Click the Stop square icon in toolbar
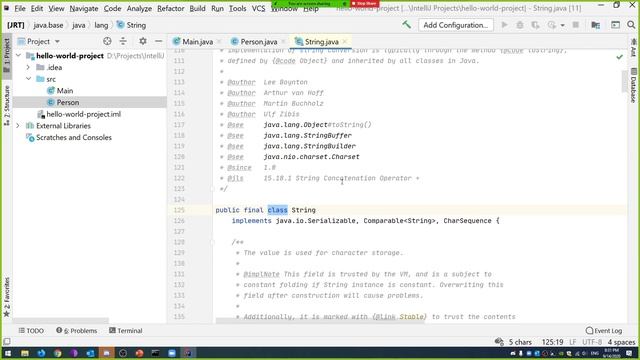Image resolution: width=640 pixels, height=360 pixels. pyautogui.click(x=576, y=25)
